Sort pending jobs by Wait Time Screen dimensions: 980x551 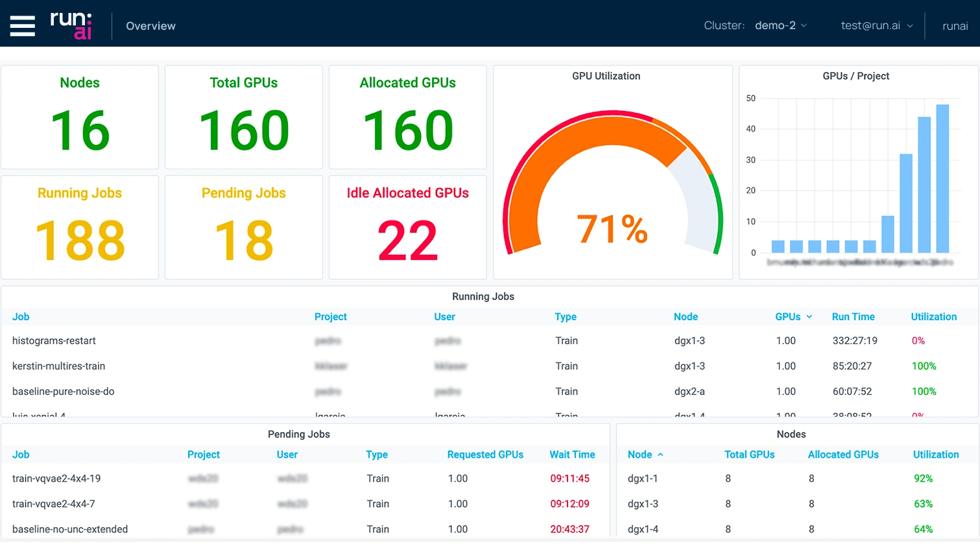[x=573, y=454]
